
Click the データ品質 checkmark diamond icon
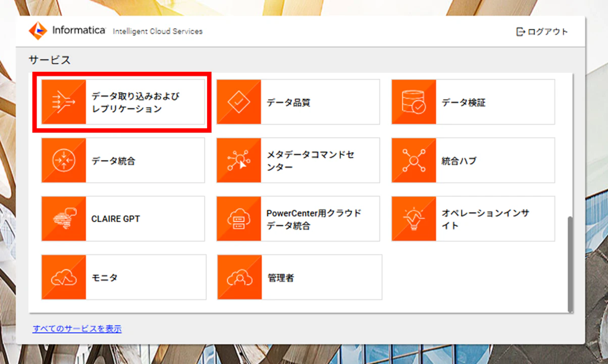tap(239, 102)
